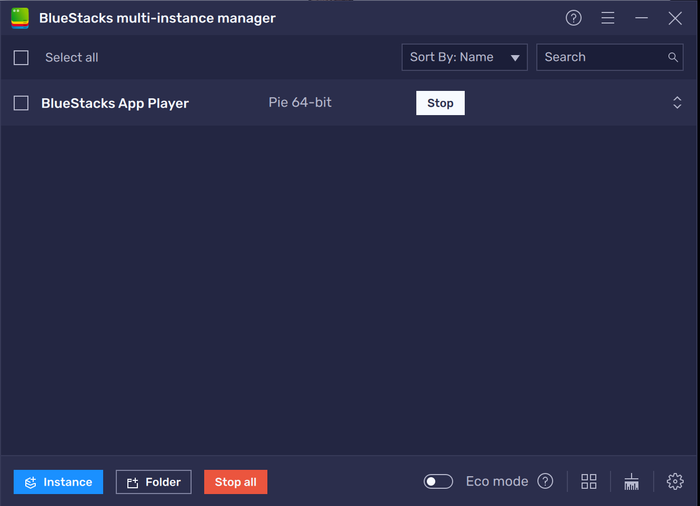Image resolution: width=700 pixels, height=506 pixels.
Task: Create a new Instance
Action: pyautogui.click(x=58, y=482)
